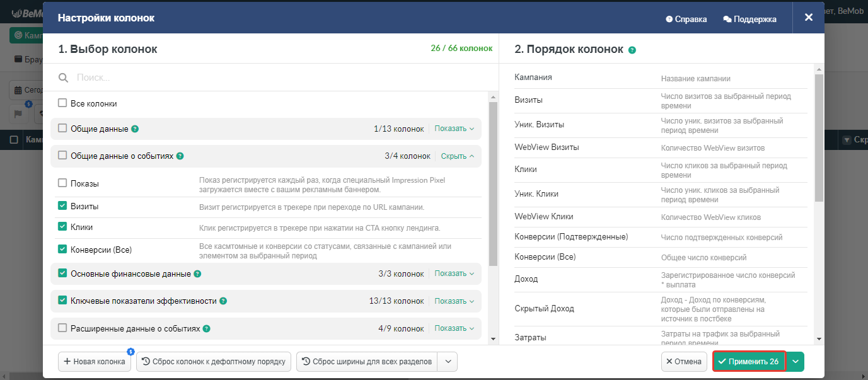
Task: Select Конверсии (Подтвержденные) row in order list
Action: click(x=661, y=237)
